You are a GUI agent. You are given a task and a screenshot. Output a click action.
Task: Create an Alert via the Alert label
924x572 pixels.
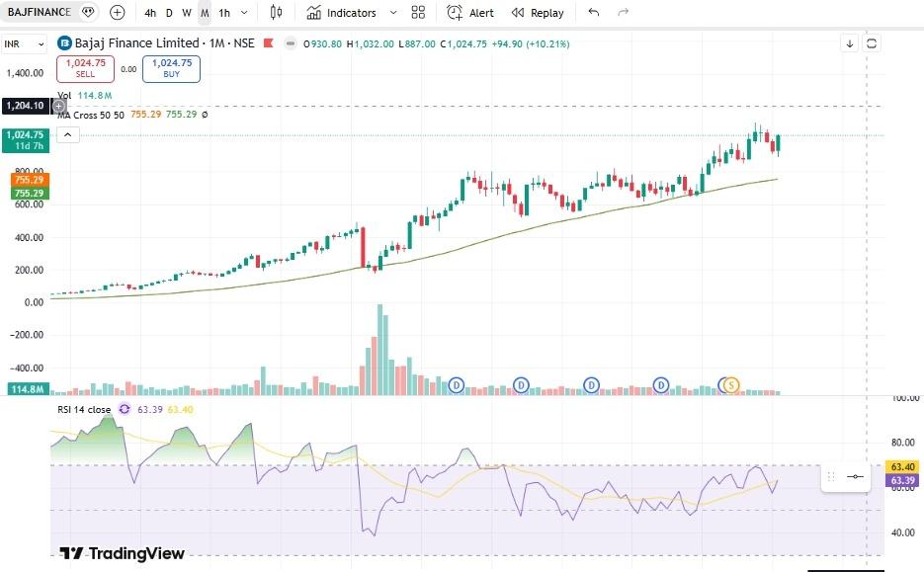[x=481, y=13]
